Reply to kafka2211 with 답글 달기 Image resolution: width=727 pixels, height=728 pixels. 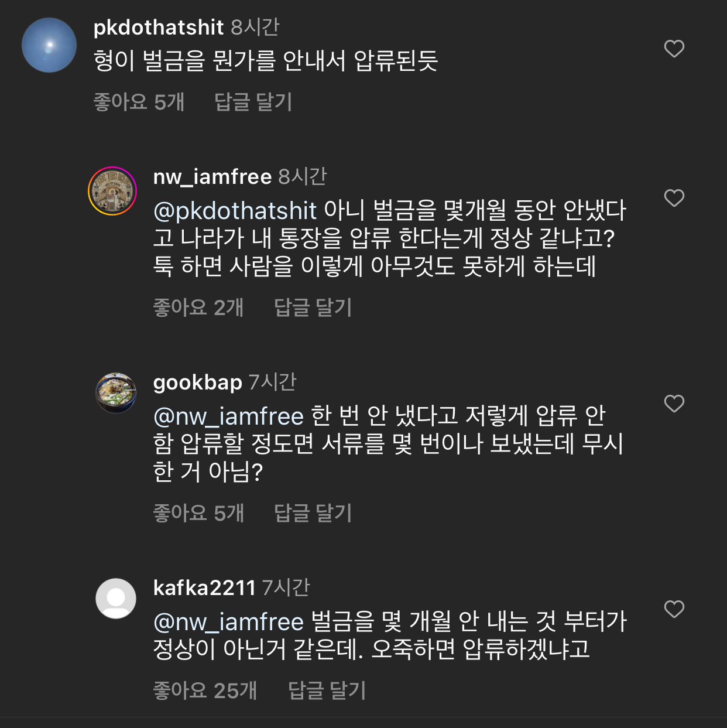(x=327, y=691)
